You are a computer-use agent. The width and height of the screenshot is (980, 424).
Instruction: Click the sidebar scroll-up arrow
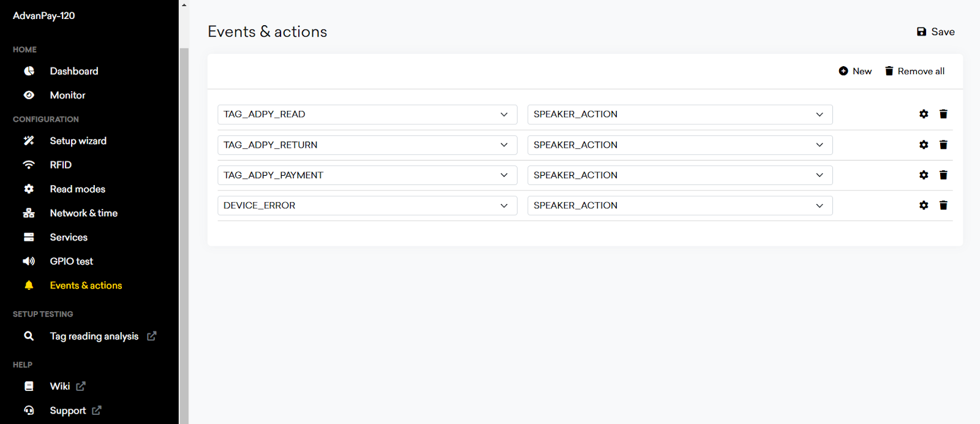[x=184, y=5]
